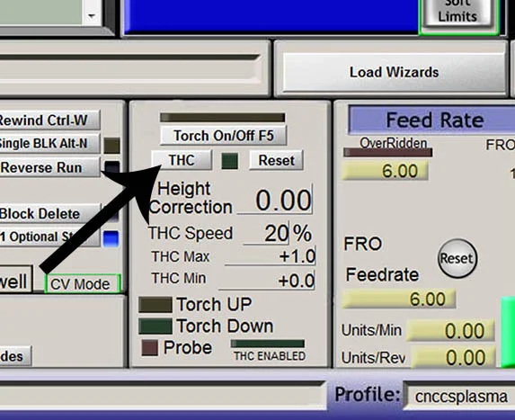
Task: Click the Single BLK status LED
Action: (x=112, y=146)
